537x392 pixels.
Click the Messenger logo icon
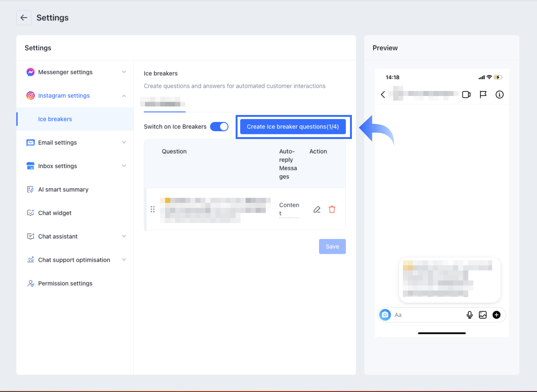click(x=30, y=72)
